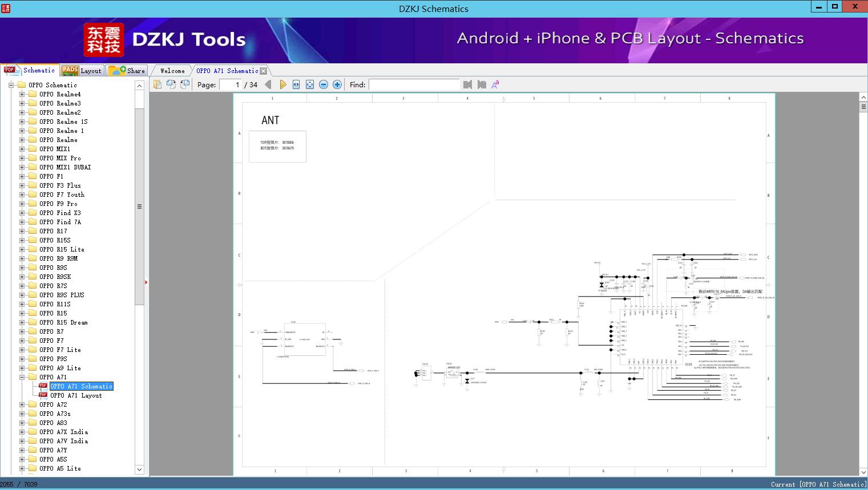
Task: Close the OPPO A71 Schematic tab
Action: click(x=264, y=71)
